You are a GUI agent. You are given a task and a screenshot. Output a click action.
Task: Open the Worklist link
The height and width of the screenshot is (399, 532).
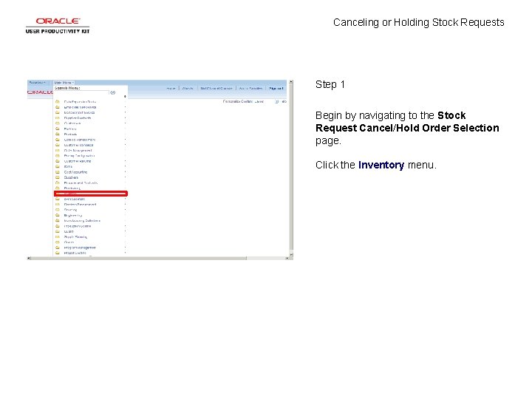[188, 89]
